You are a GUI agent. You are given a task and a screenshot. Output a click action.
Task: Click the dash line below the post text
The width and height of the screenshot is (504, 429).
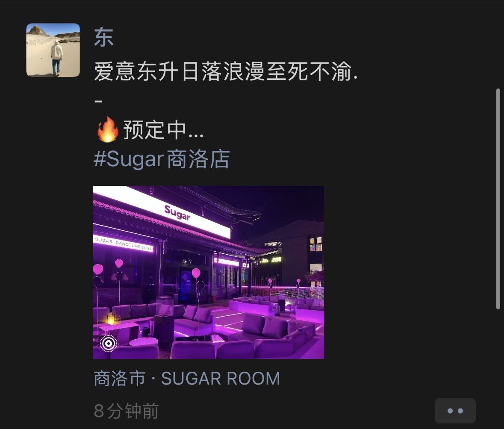coord(98,101)
